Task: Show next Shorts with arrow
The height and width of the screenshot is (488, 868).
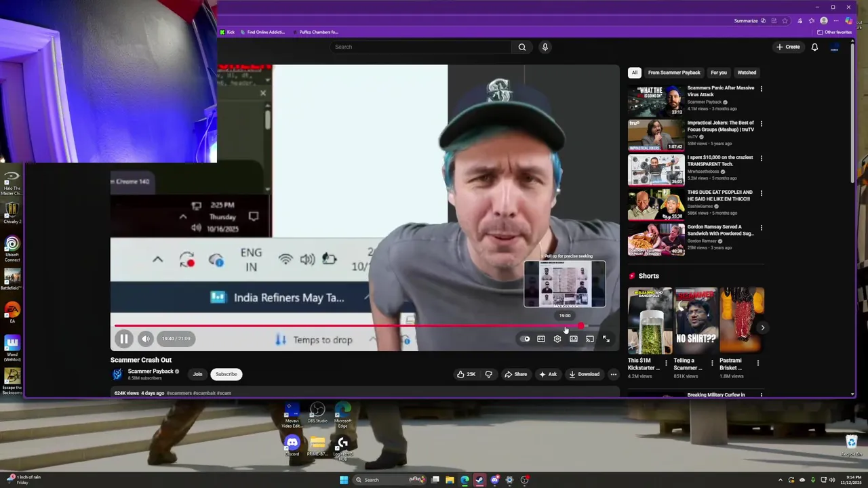Action: [762, 328]
